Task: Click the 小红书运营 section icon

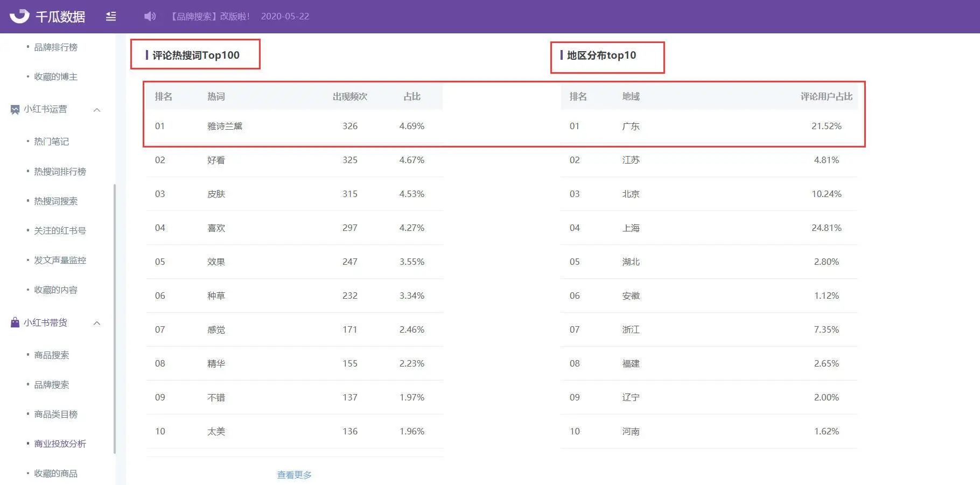Action: (15, 110)
